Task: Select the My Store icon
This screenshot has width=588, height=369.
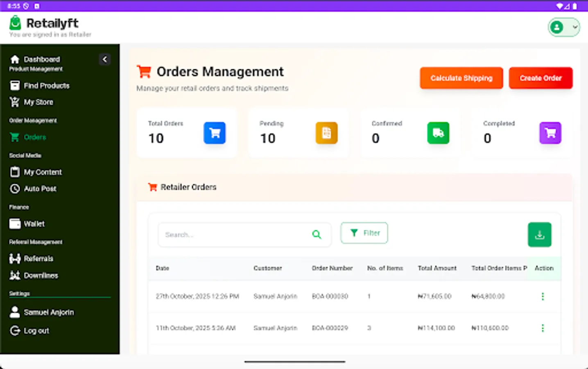Action: click(x=15, y=102)
